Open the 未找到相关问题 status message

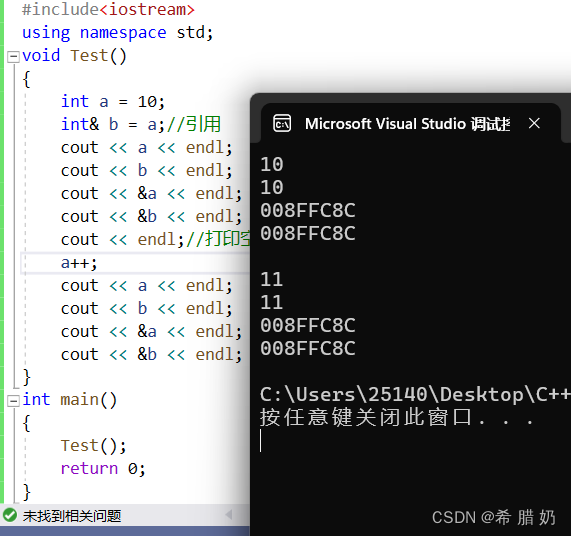72,516
